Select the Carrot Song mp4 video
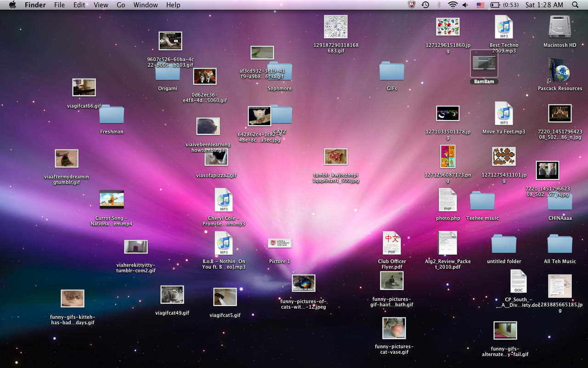The height and width of the screenshot is (368, 588). 112,200
